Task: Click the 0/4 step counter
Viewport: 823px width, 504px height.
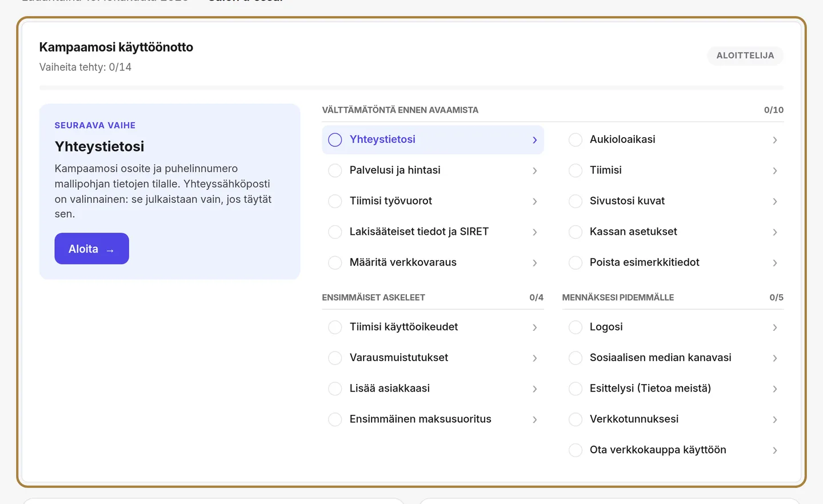Action: (x=536, y=297)
